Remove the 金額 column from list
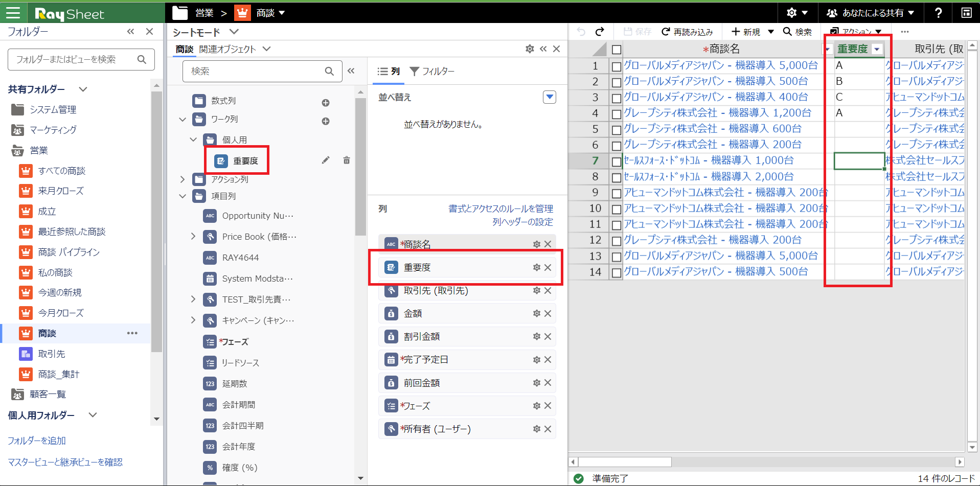This screenshot has width=980, height=486. click(x=548, y=314)
